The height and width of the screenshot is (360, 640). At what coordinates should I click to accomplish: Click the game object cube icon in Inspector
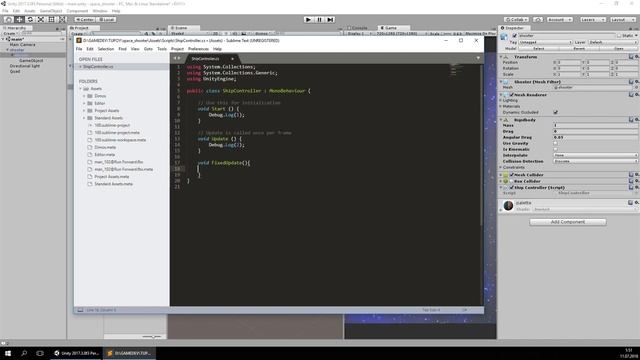coord(504,37)
